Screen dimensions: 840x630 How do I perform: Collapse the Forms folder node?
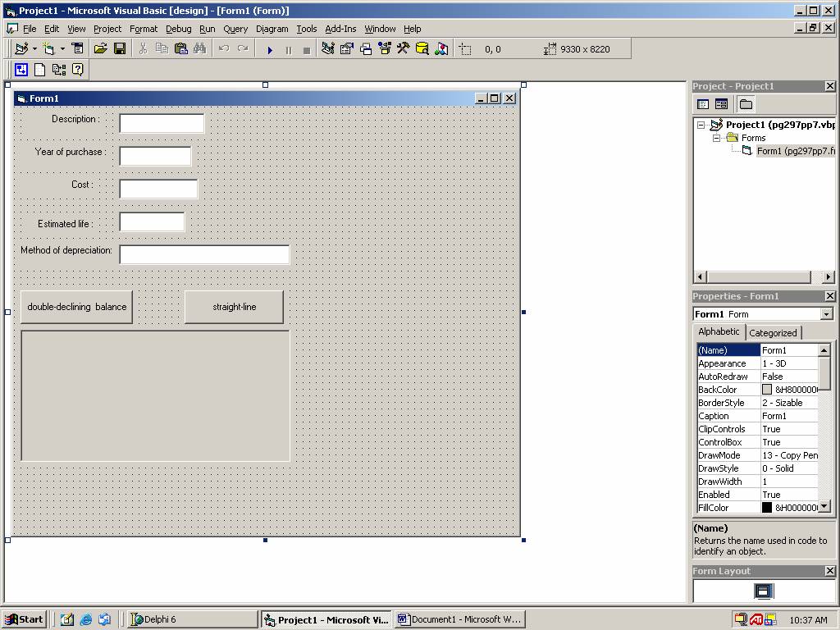pos(716,138)
